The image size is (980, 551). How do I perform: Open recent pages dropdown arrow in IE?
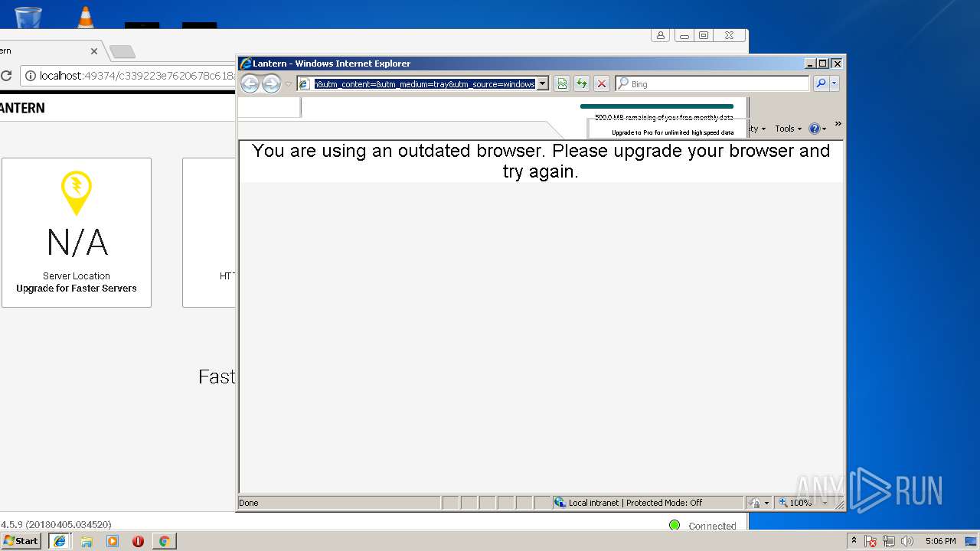pos(288,84)
